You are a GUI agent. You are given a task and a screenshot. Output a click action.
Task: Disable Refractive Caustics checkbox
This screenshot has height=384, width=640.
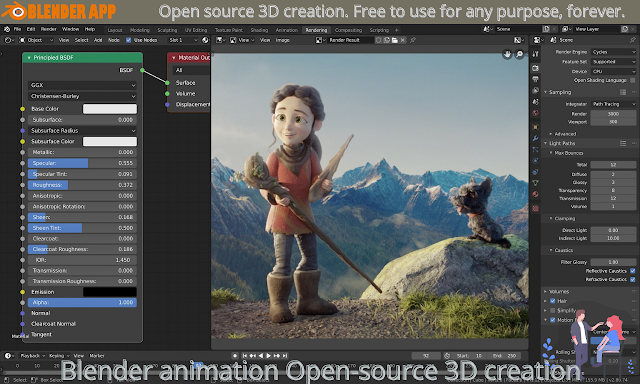click(x=633, y=280)
